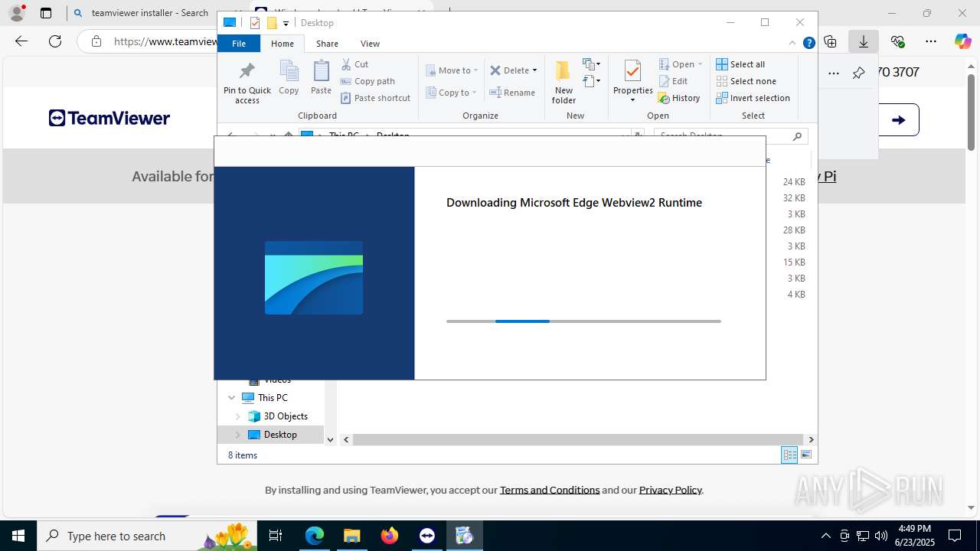Image resolution: width=980 pixels, height=551 pixels.
Task: Click Pin to Quick access in the ribbon
Action: [x=247, y=83]
